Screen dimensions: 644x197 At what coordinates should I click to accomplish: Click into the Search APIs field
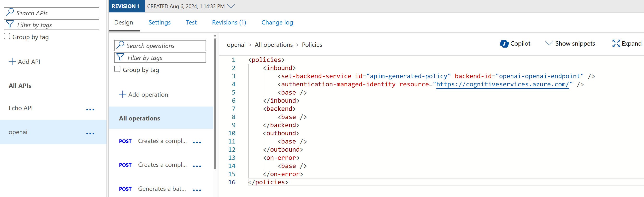coord(52,13)
